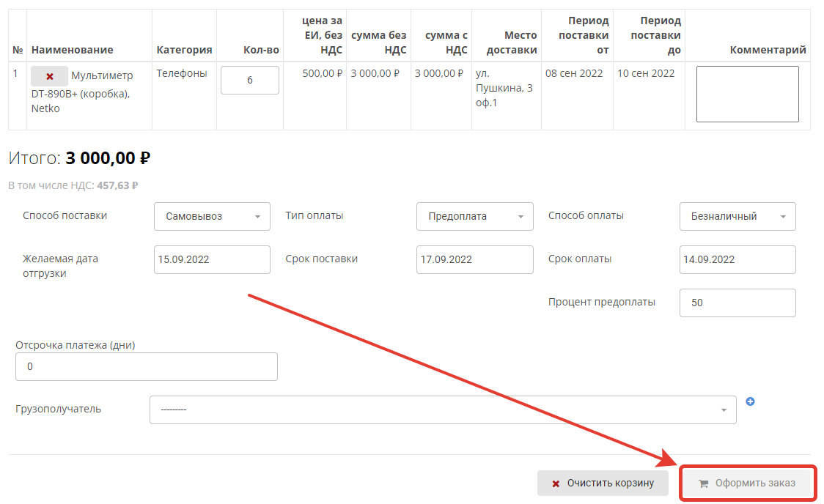Focus the Отсрочка платежа (дни) field
Image resolution: width=824 pixels, height=504 pixels.
click(146, 367)
